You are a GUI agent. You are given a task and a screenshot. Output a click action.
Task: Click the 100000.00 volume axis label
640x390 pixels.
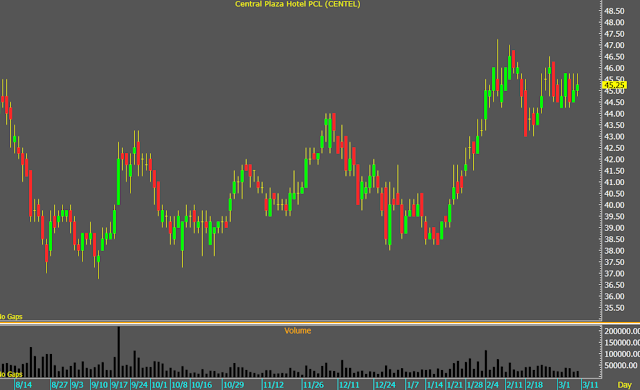pyautogui.click(x=622, y=354)
